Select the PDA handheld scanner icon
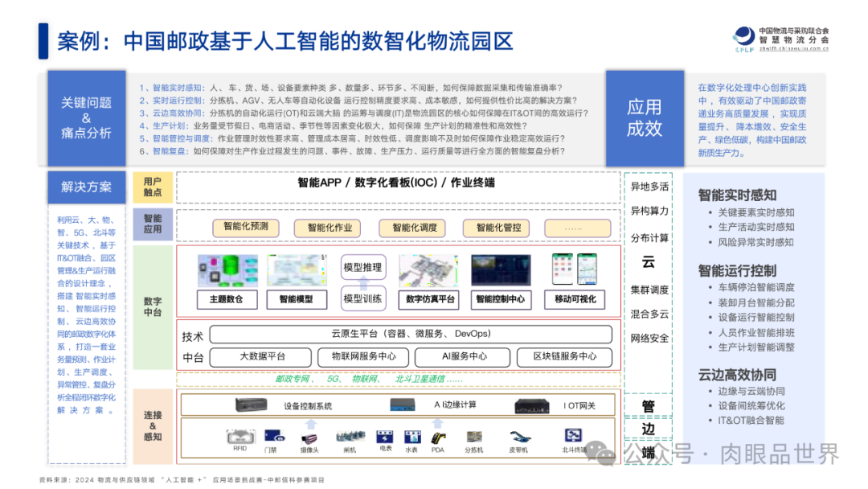 click(439, 438)
